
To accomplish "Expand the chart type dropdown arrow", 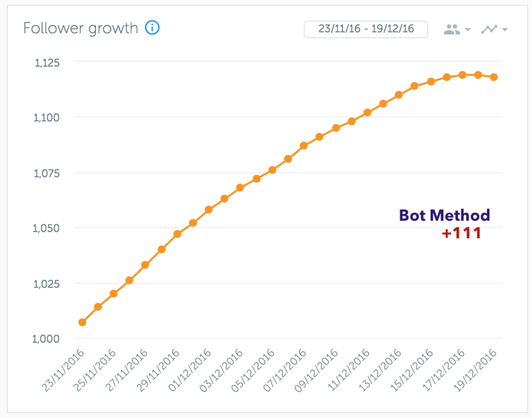I will pos(504,30).
